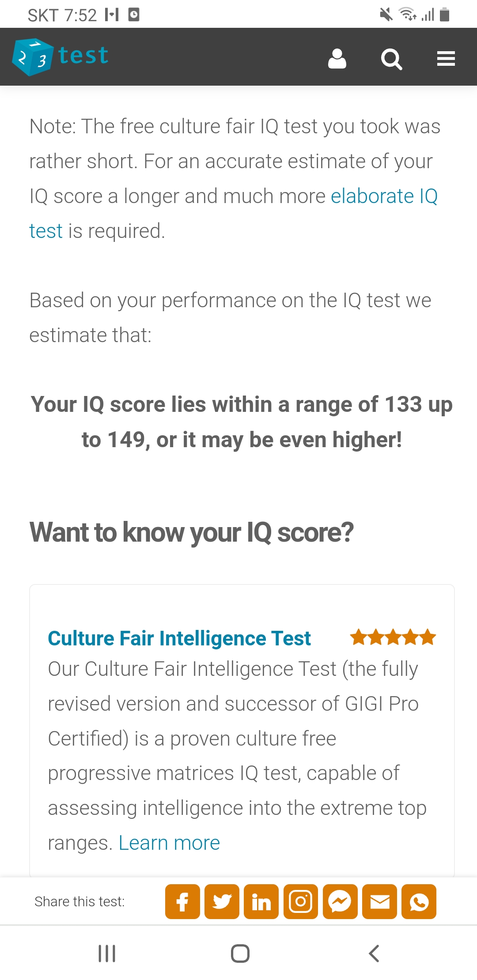Share the test on Twitter
The image size is (477, 980).
221,902
